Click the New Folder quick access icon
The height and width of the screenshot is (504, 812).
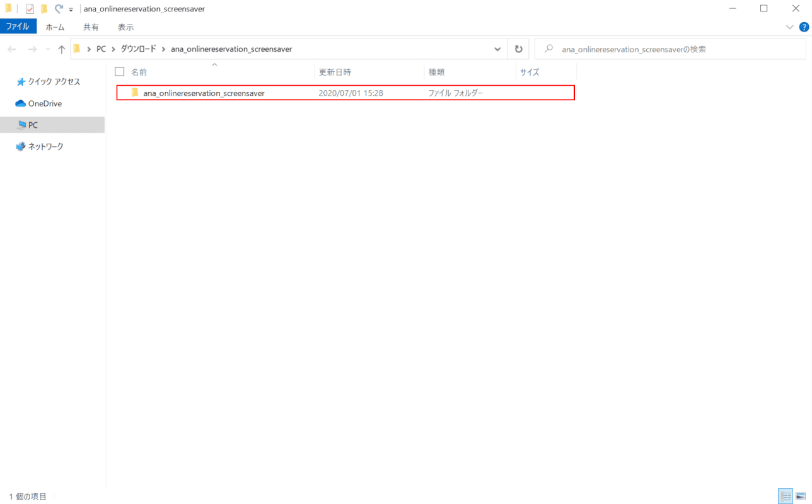point(44,9)
